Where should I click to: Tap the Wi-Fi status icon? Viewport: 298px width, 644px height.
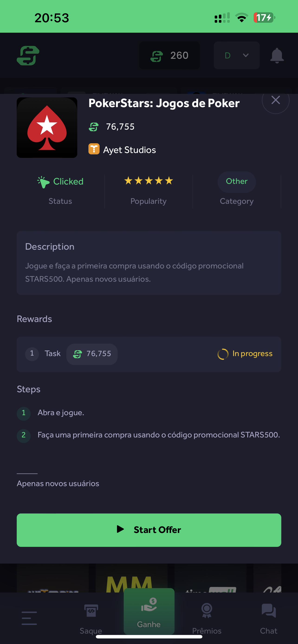point(241,18)
